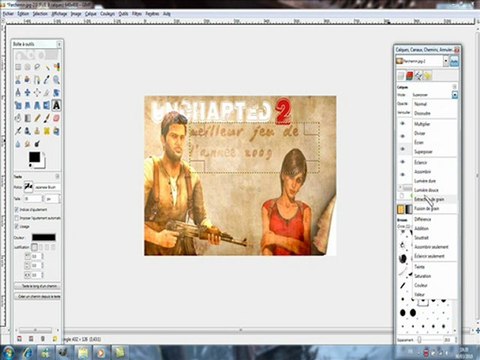Open the Windows Start button
The height and width of the screenshot is (360, 480).
[x=9, y=352]
